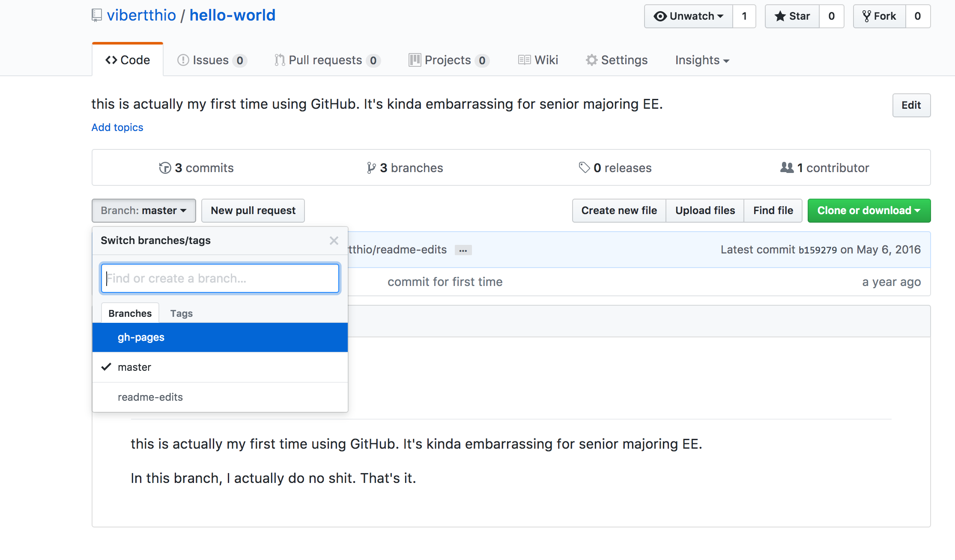Switch to the readme-edits branch
Screen dimensions: 955x560
[x=150, y=397]
